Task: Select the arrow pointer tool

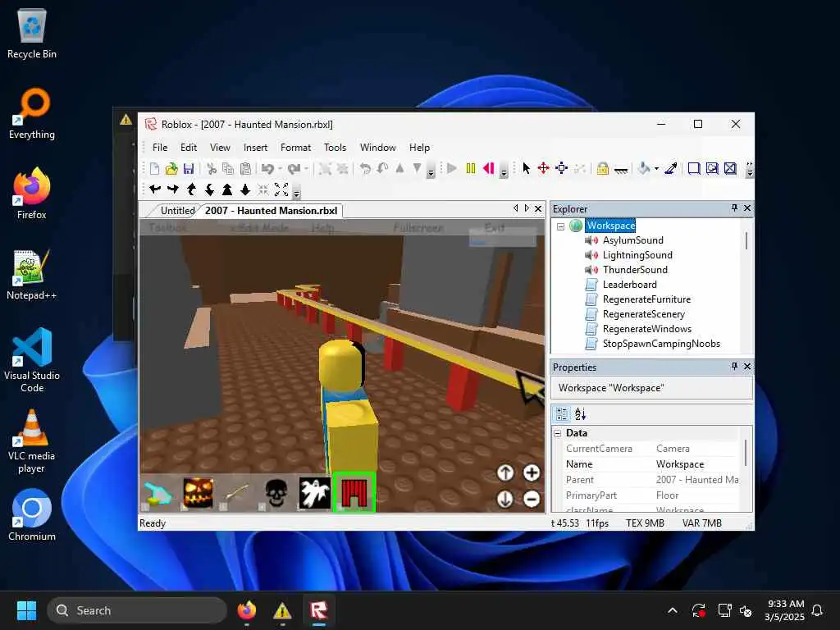Action: click(526, 169)
